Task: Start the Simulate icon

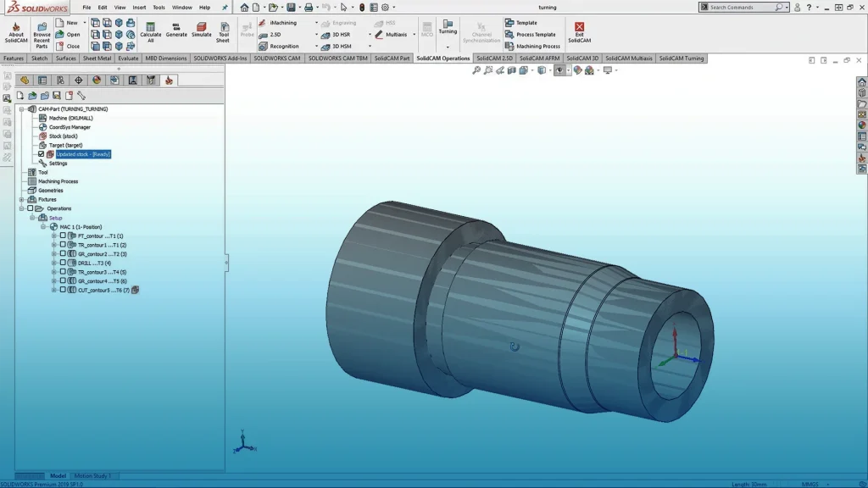Action: (x=201, y=29)
